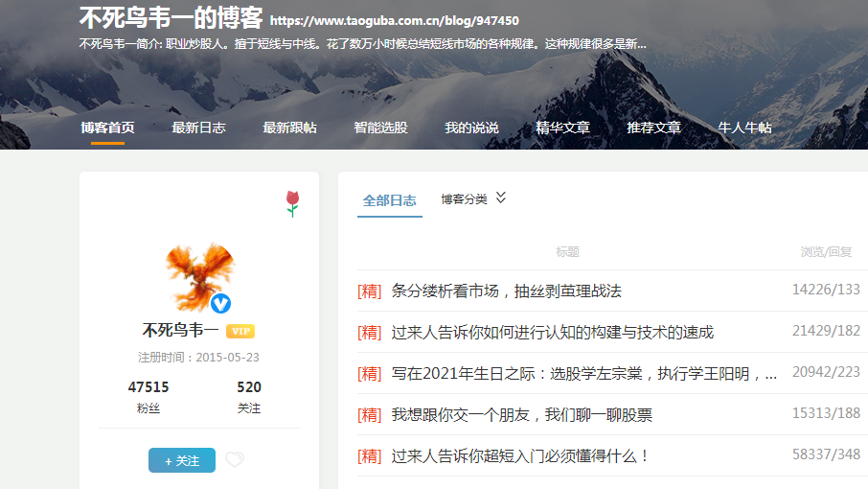This screenshot has width=868, height=489.
Task: Click the blog title 不死鸟韦一的博客
Action: point(171,17)
